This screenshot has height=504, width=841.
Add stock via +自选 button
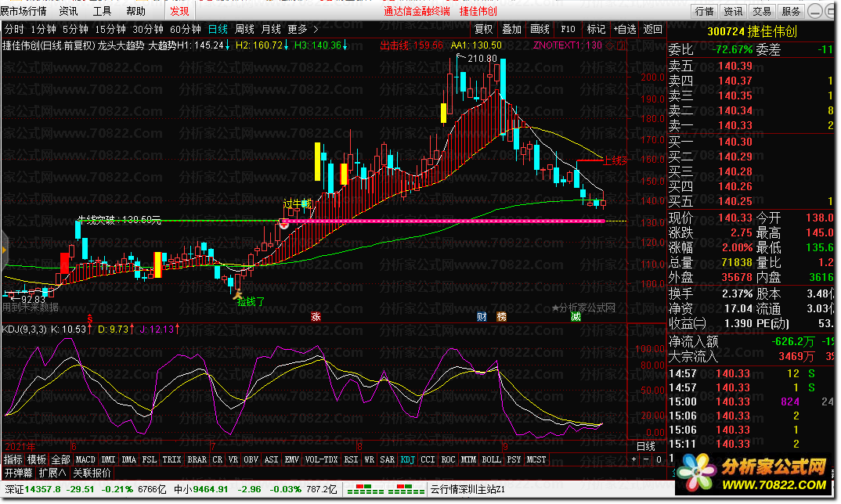(x=625, y=29)
